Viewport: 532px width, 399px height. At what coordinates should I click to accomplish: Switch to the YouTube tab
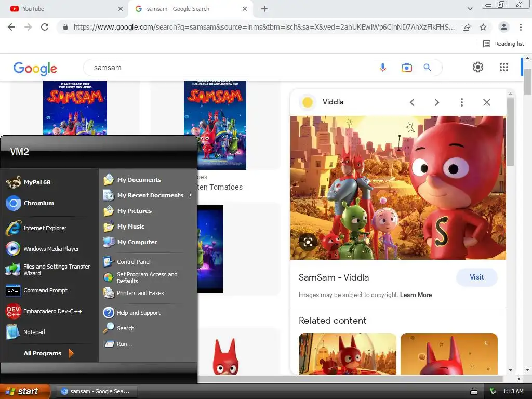click(64, 9)
